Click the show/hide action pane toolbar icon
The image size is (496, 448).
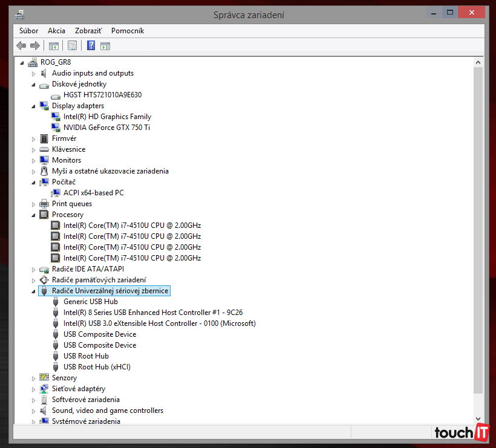[x=105, y=45]
